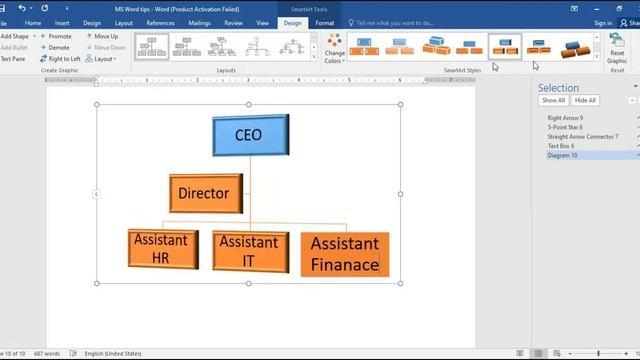Switch to the Layout ribbon tab
The height and width of the screenshot is (360, 640).
pyautogui.click(x=124, y=23)
